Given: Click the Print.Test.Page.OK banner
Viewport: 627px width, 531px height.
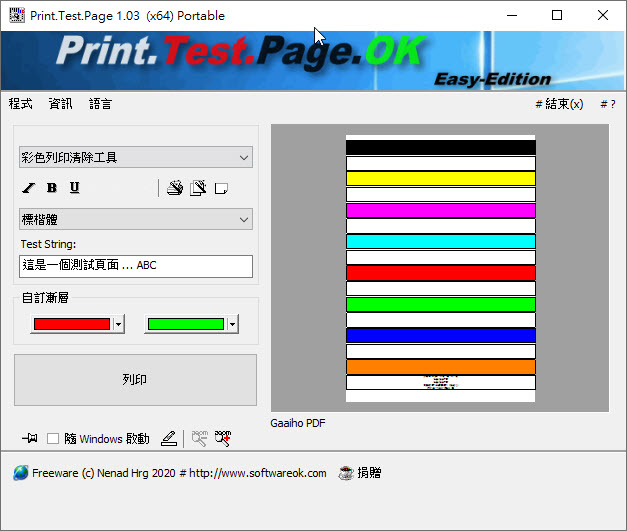Looking at the screenshot, I should coord(312,61).
